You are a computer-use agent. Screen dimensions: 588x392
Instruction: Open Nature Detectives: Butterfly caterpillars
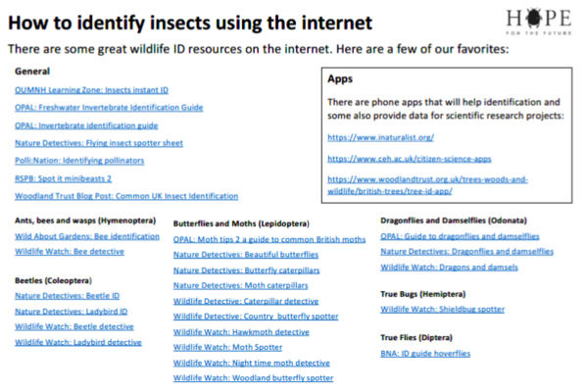point(246,270)
